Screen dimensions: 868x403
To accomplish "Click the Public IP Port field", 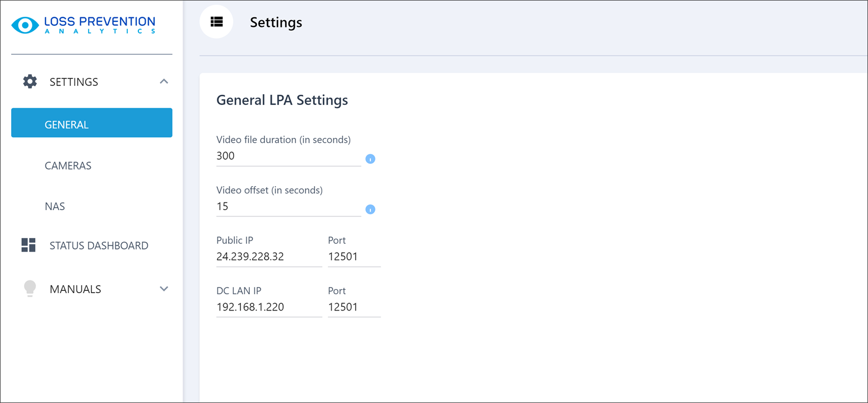I will [354, 257].
